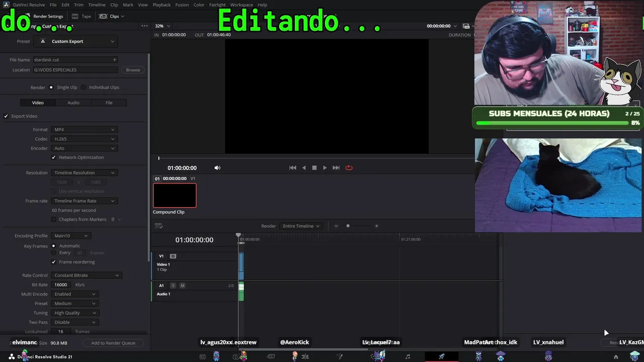Open the Fusion menu
This screenshot has height=362, width=644.
(182, 5)
